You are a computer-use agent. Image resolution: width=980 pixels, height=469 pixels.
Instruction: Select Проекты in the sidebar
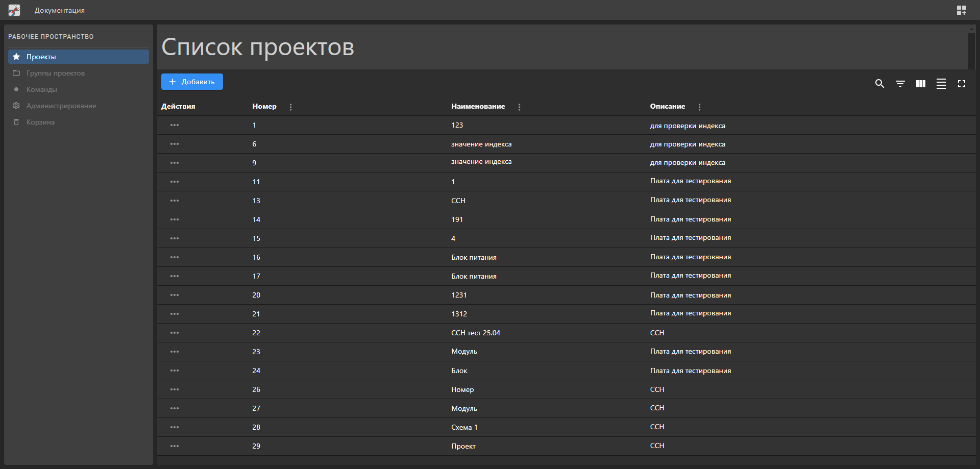pyautogui.click(x=41, y=57)
